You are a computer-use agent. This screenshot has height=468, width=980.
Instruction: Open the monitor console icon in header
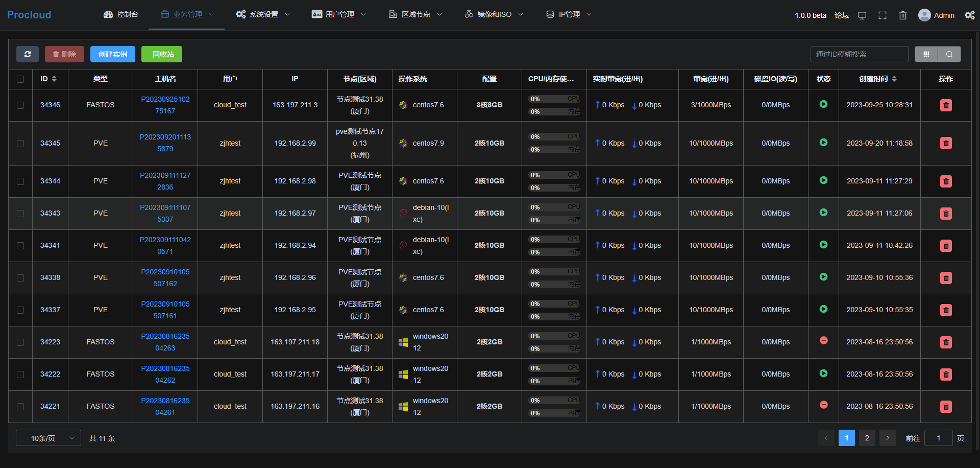pos(862,15)
